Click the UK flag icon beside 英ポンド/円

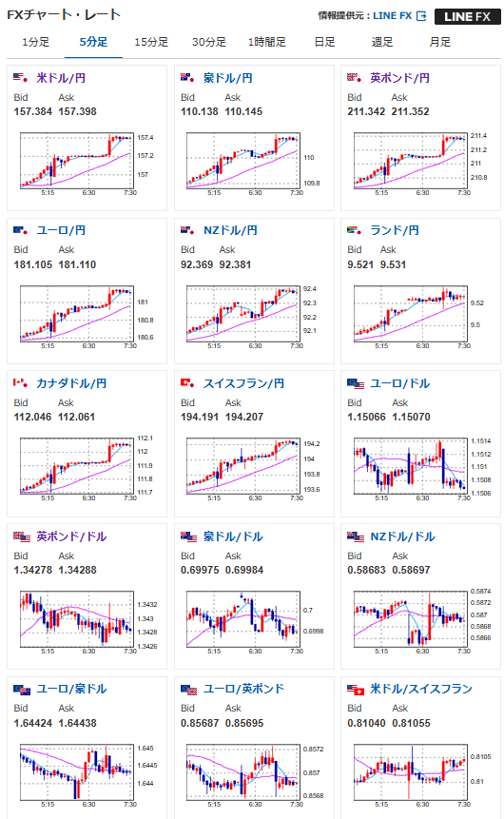354,78
